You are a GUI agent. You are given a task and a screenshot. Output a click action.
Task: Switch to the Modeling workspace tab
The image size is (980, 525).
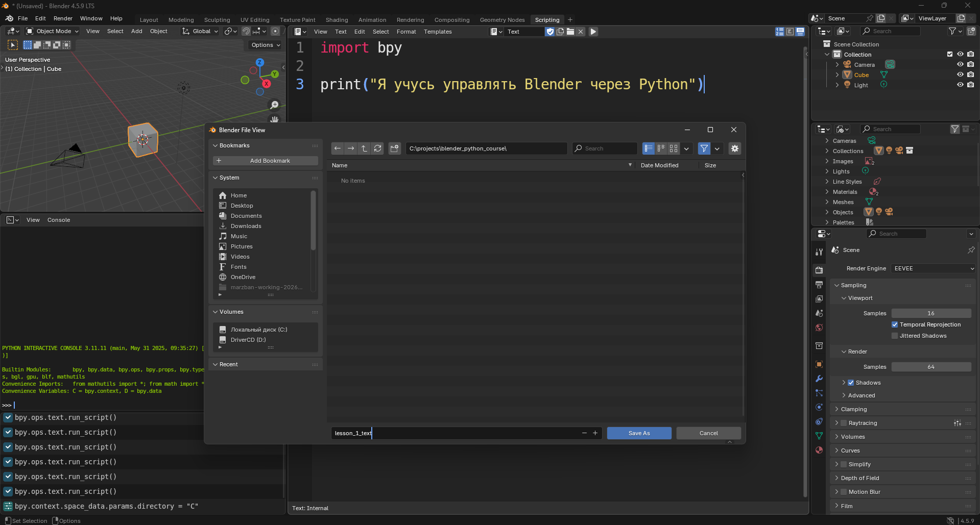pyautogui.click(x=181, y=20)
